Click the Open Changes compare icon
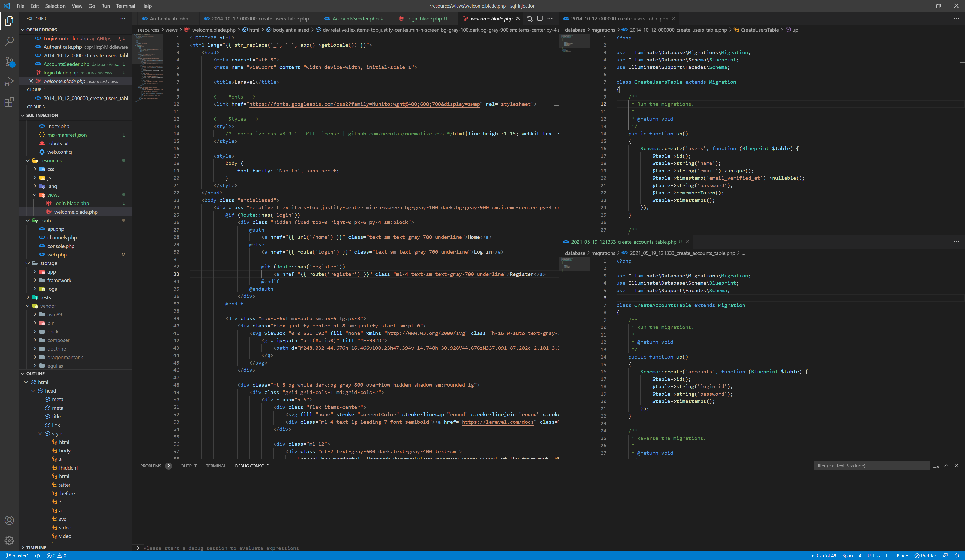The height and width of the screenshot is (560, 965). click(x=530, y=18)
